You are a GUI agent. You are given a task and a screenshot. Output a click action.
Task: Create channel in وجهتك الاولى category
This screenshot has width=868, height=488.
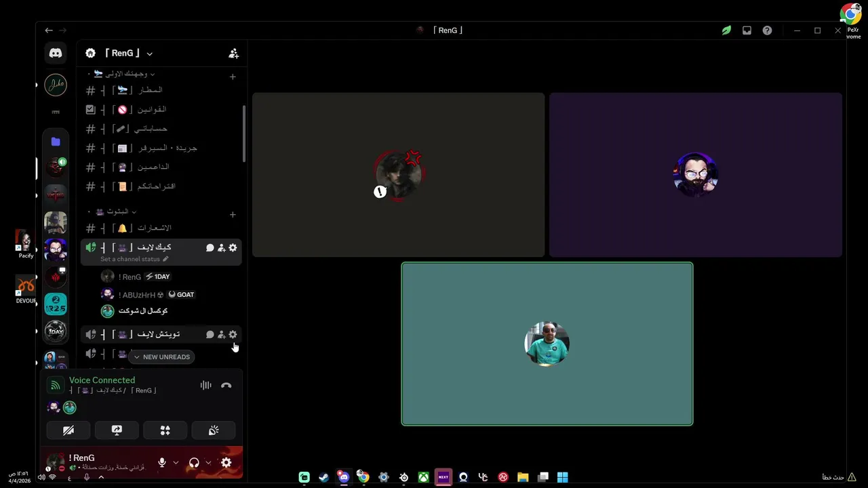pyautogui.click(x=233, y=77)
